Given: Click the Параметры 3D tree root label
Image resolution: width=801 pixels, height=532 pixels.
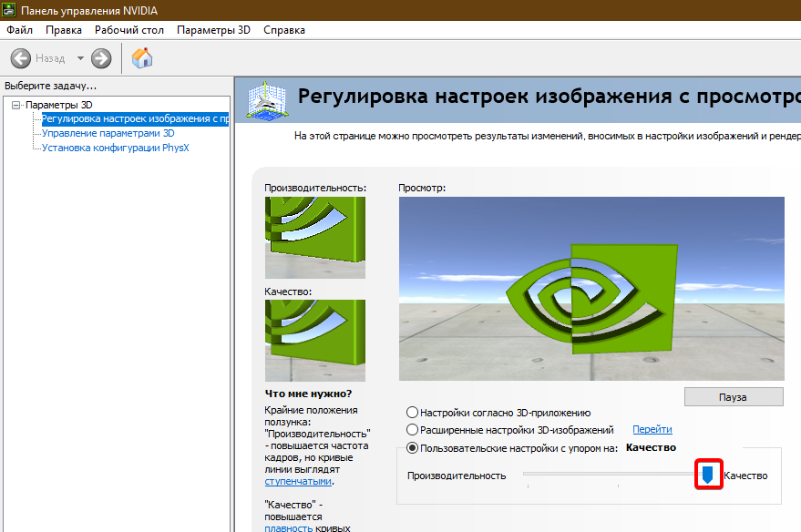Looking at the screenshot, I should [x=58, y=105].
